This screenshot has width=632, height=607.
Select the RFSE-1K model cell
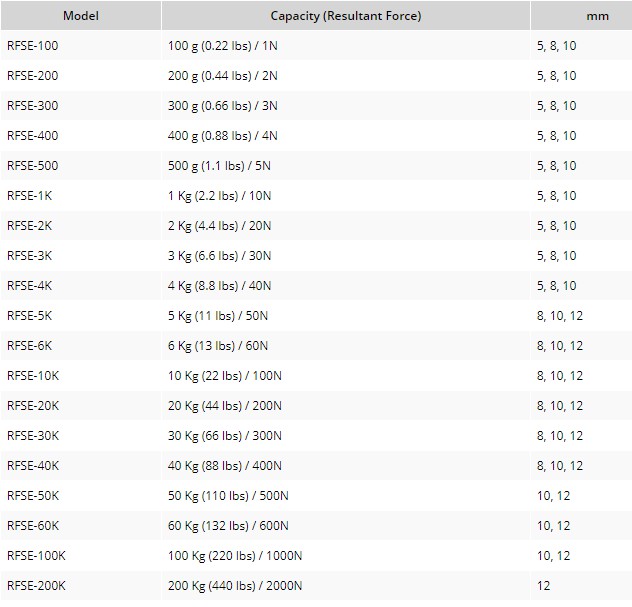point(30,196)
